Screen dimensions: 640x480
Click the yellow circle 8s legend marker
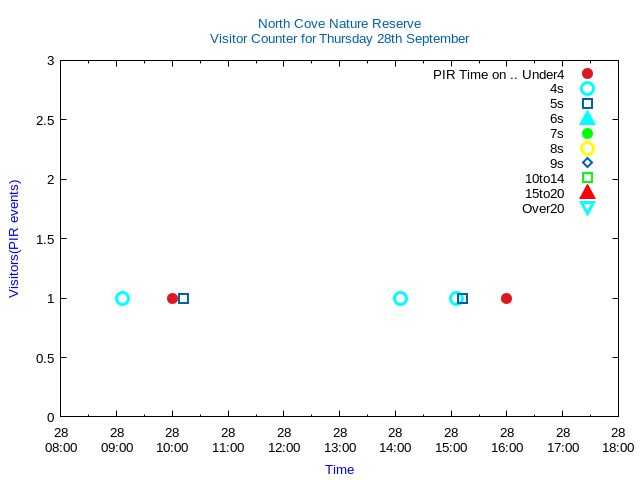pyautogui.click(x=587, y=148)
